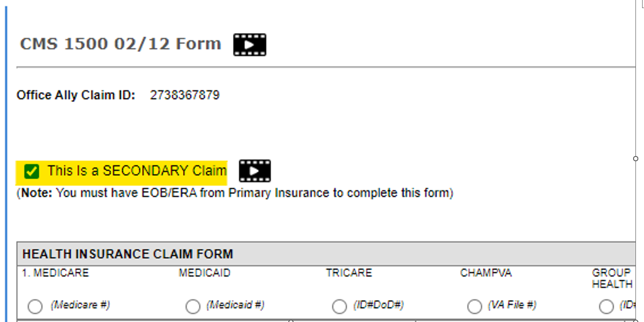Click the HEALTH INSURANCE CLAIM FORM header bar

[128, 254]
